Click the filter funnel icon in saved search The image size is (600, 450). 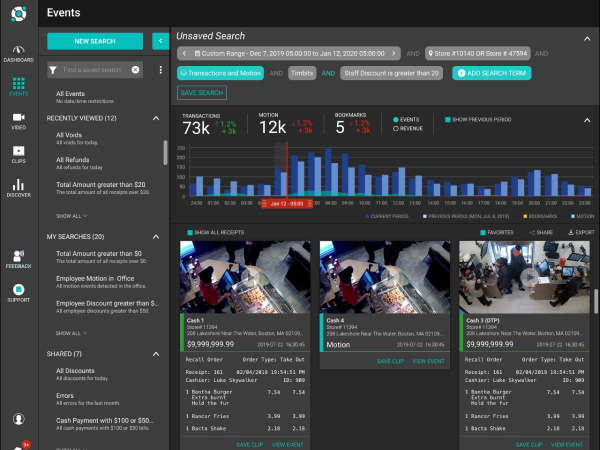[x=53, y=70]
